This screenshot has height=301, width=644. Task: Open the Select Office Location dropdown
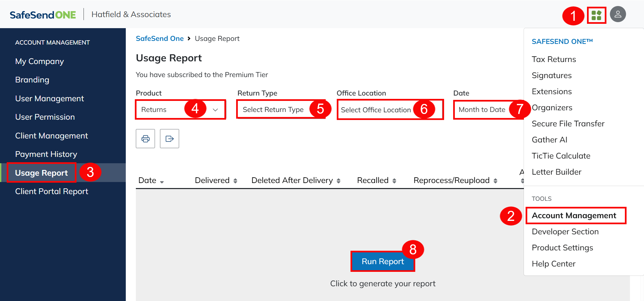coord(376,110)
